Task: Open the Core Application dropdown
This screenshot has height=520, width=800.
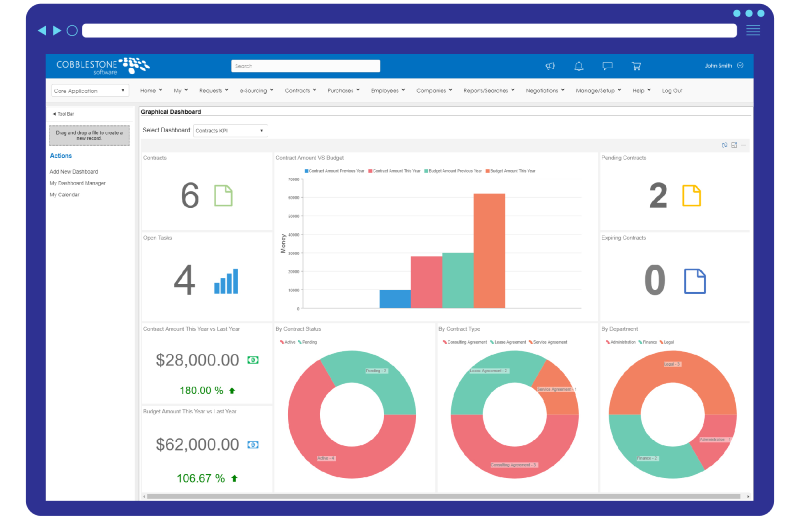Action: pos(89,90)
